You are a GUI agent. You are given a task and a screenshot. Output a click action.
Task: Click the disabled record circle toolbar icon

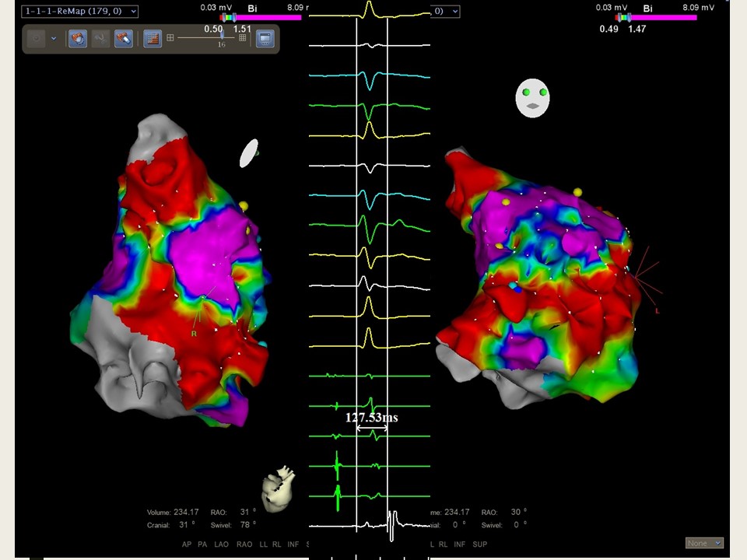(37, 38)
